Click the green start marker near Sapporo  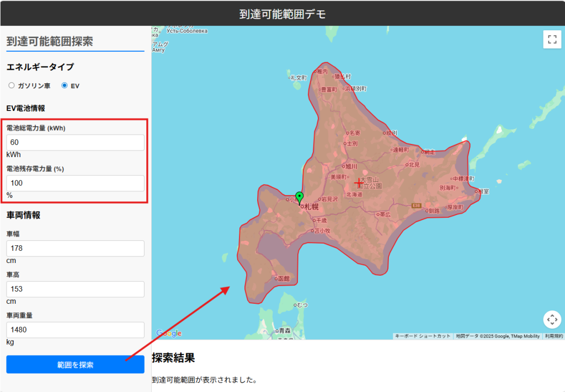click(x=300, y=198)
